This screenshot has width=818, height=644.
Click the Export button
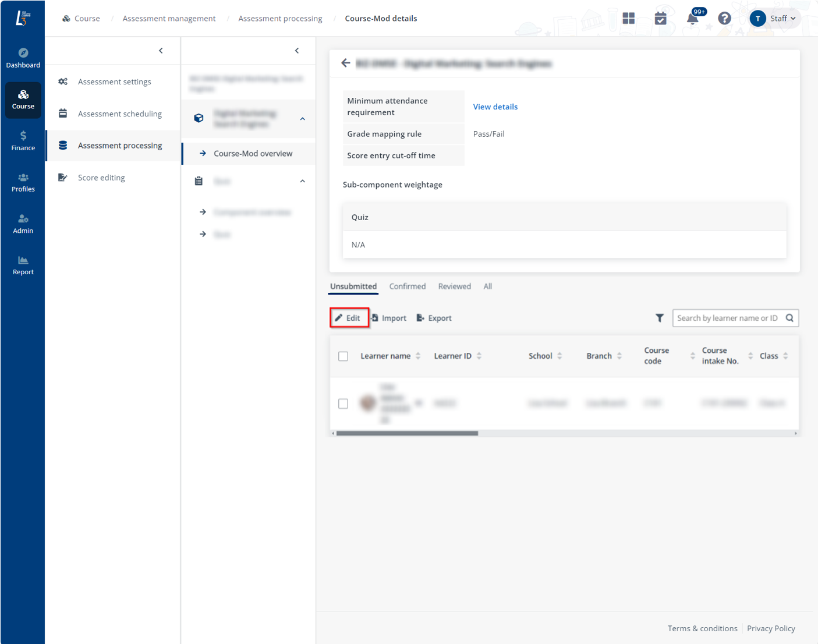pos(434,318)
